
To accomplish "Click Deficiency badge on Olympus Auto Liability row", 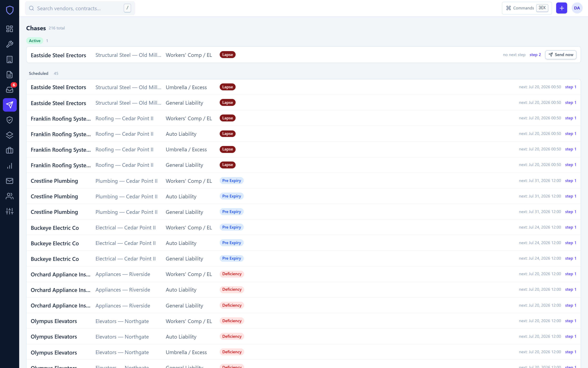I will pyautogui.click(x=232, y=336).
